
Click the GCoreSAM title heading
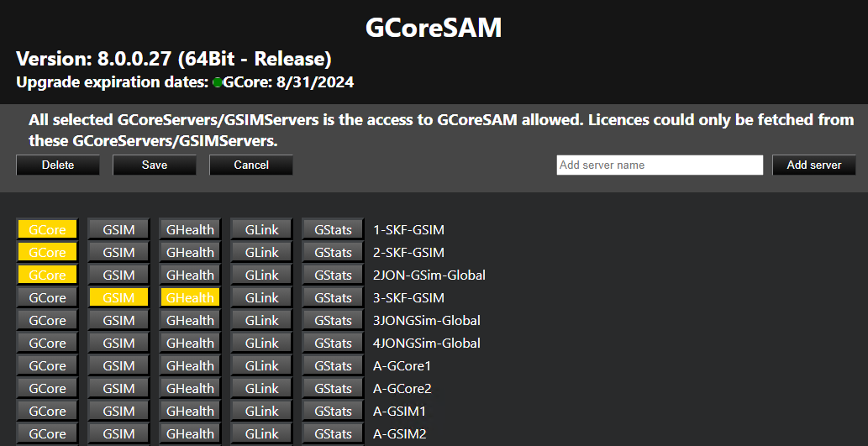pyautogui.click(x=434, y=28)
